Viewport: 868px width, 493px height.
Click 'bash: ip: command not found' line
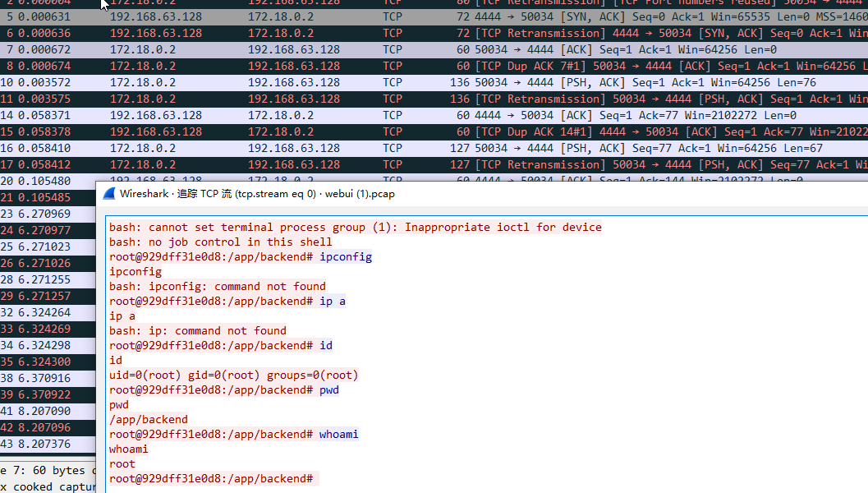pyautogui.click(x=198, y=330)
